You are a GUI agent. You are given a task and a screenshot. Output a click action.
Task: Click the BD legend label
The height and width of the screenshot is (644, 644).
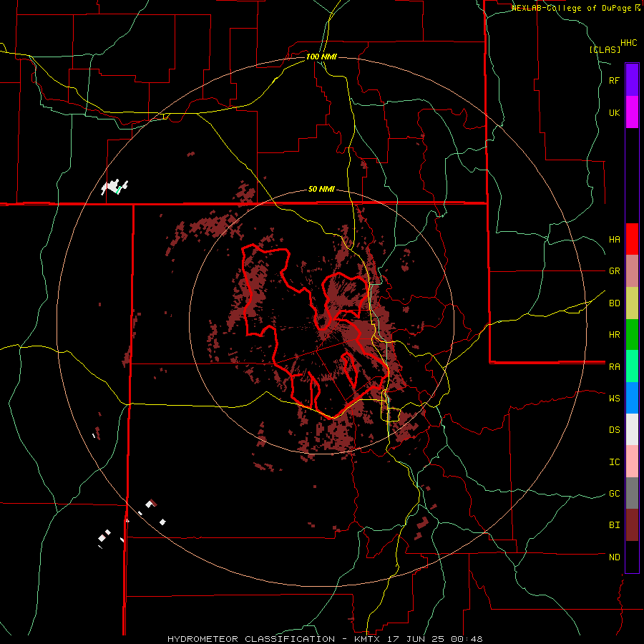tap(615, 303)
